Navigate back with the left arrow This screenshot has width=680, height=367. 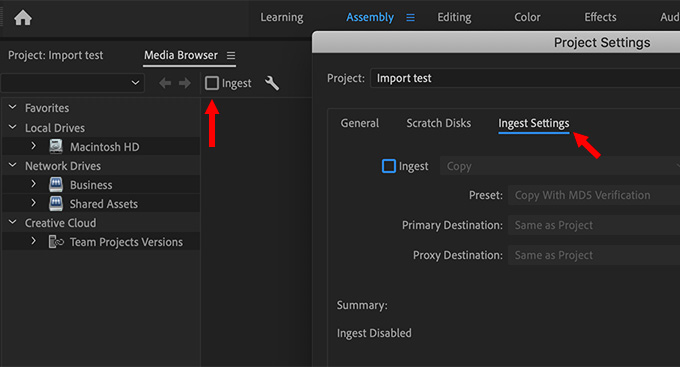pos(165,83)
